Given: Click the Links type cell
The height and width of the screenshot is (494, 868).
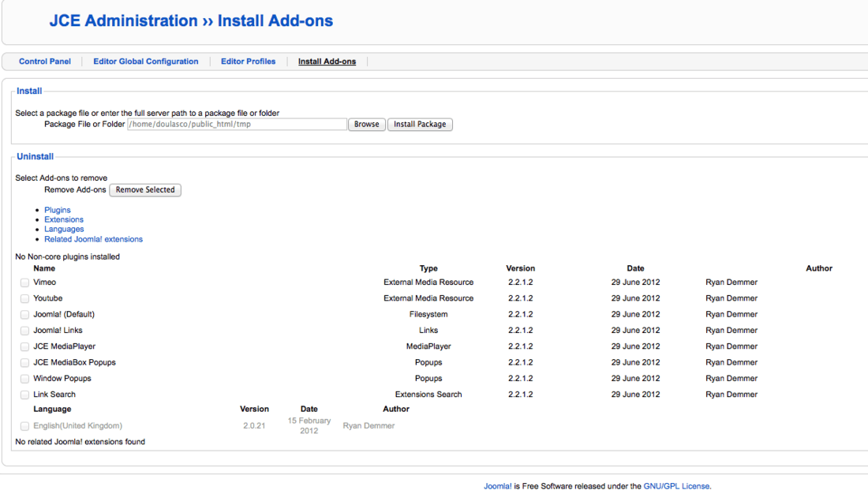Looking at the screenshot, I should coord(428,330).
